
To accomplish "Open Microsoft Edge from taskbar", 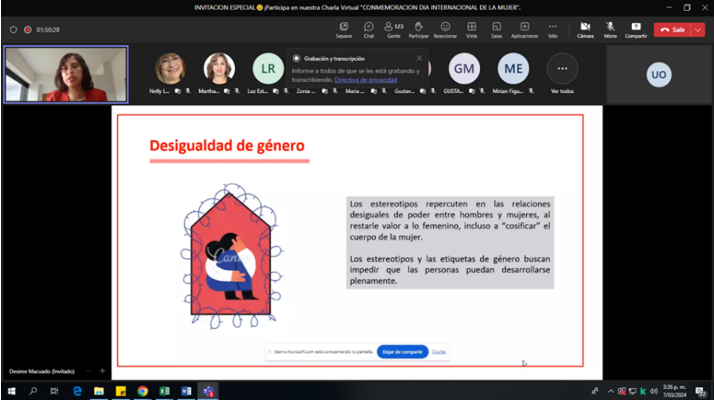I will (77, 391).
